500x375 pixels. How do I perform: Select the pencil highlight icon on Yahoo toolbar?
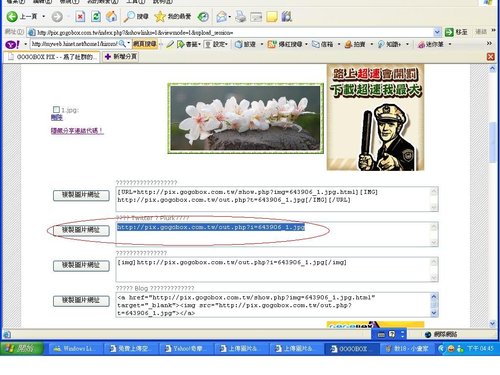click(x=170, y=44)
